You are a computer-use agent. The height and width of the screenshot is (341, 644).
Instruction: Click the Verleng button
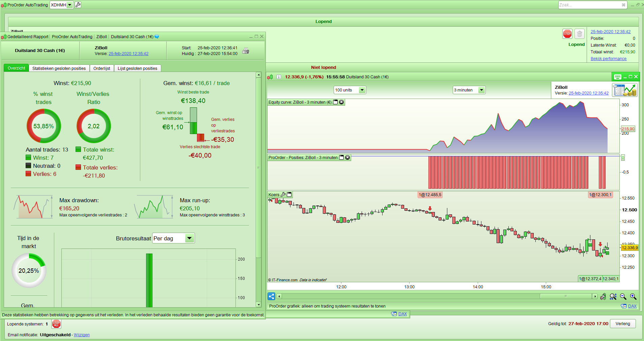click(623, 323)
